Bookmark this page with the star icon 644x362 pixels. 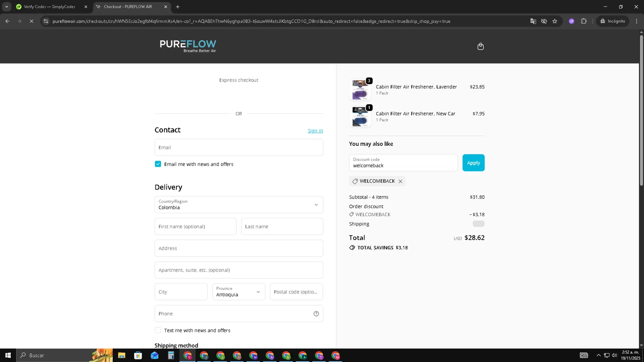555,21
